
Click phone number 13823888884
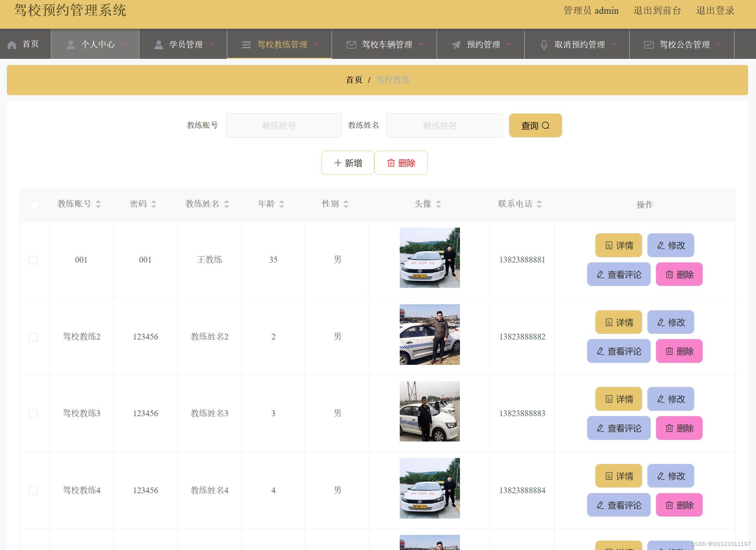522,490
